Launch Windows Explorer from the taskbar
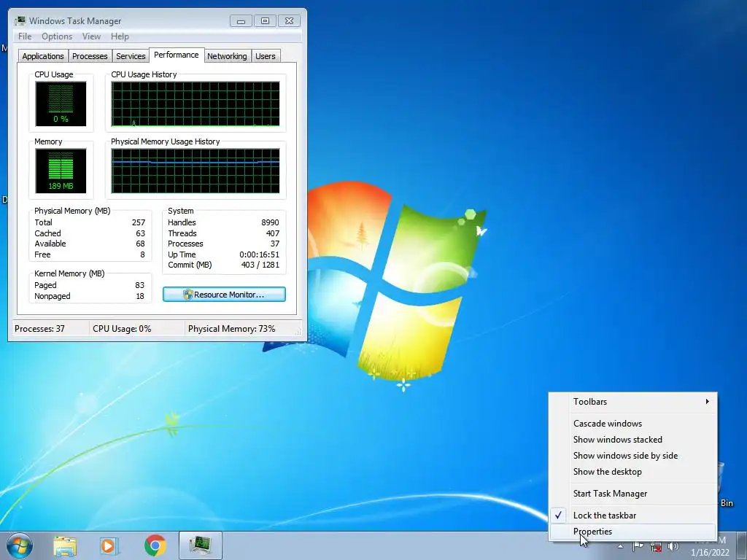 coord(65,546)
